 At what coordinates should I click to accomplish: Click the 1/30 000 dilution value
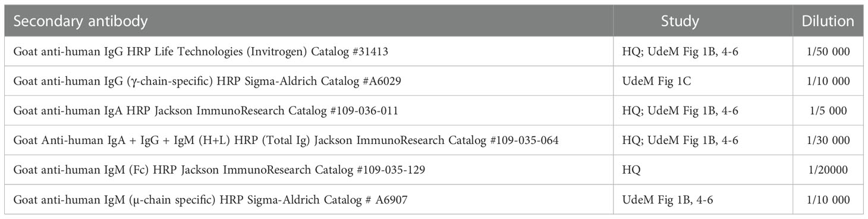point(828,140)
